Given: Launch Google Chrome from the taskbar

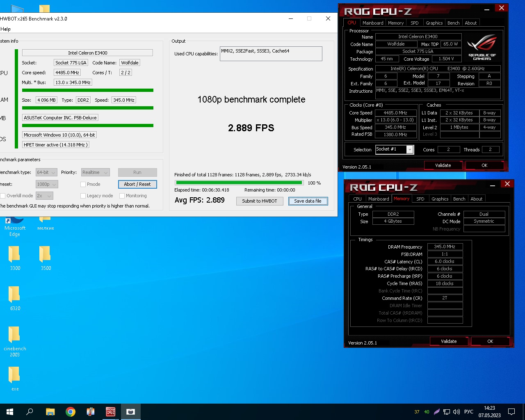Looking at the screenshot, I should coord(71,412).
